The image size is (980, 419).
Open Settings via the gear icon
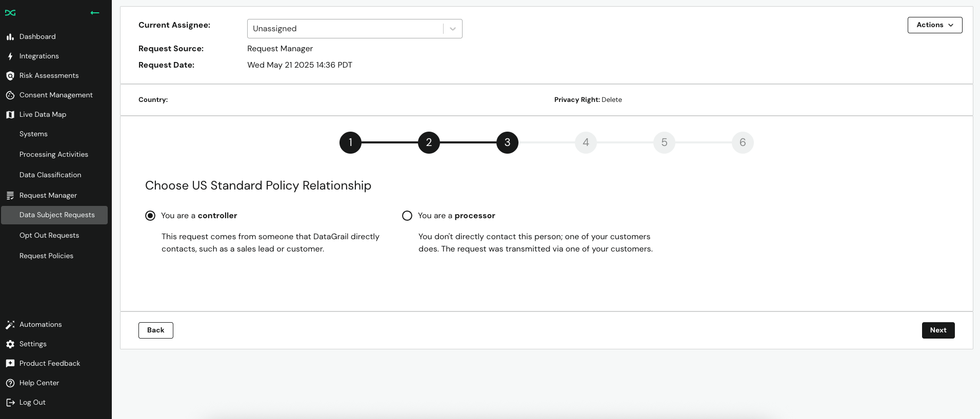[10, 344]
